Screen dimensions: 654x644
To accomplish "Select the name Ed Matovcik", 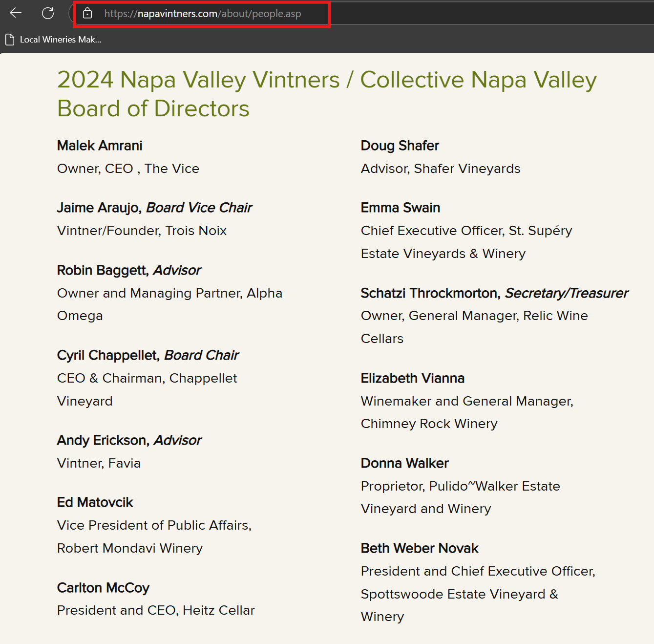I will pyautogui.click(x=95, y=502).
